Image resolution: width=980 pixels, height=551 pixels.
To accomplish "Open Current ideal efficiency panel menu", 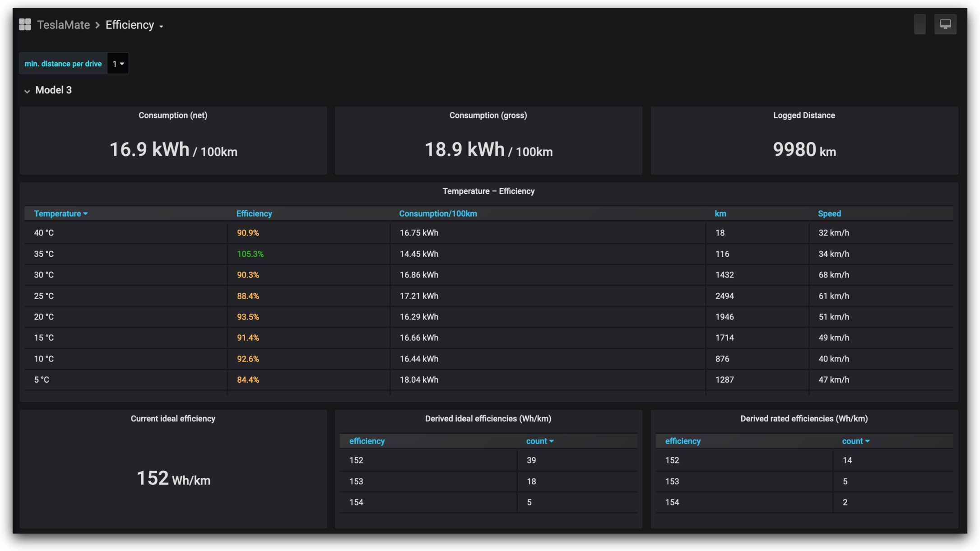I will click(x=173, y=419).
